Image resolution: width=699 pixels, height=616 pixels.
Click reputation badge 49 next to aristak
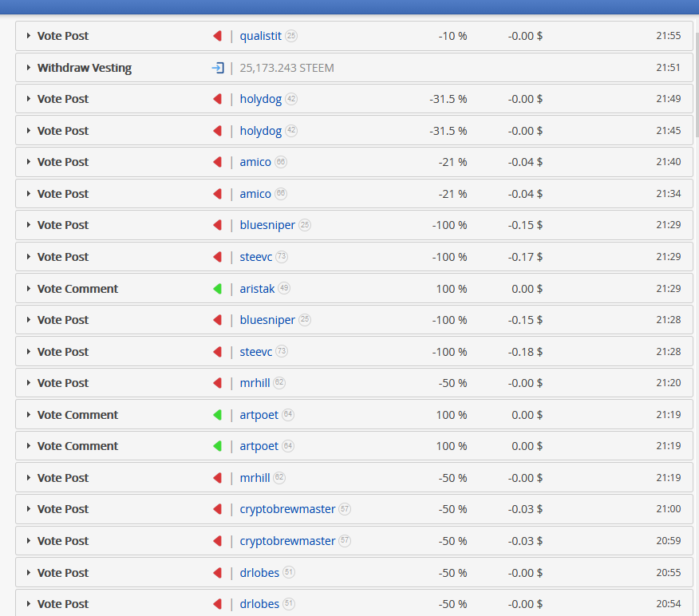point(284,288)
